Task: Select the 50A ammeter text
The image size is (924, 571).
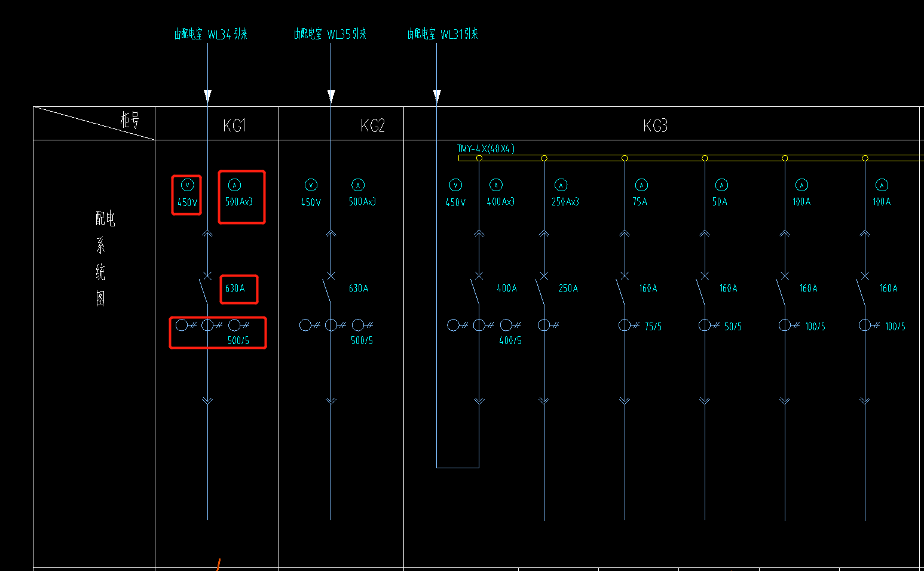Action: 720,202
